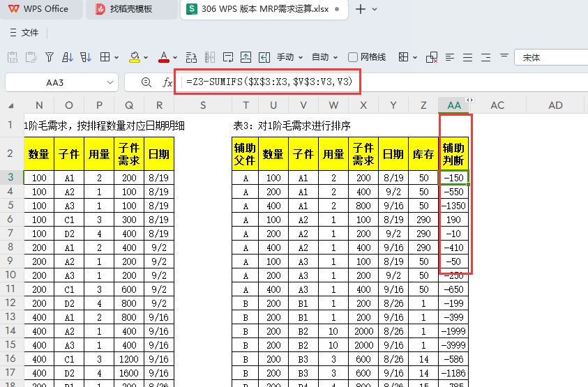Viewport: 588px width, 387px height.
Task: Click the 宋体 font name box
Action: (551, 57)
